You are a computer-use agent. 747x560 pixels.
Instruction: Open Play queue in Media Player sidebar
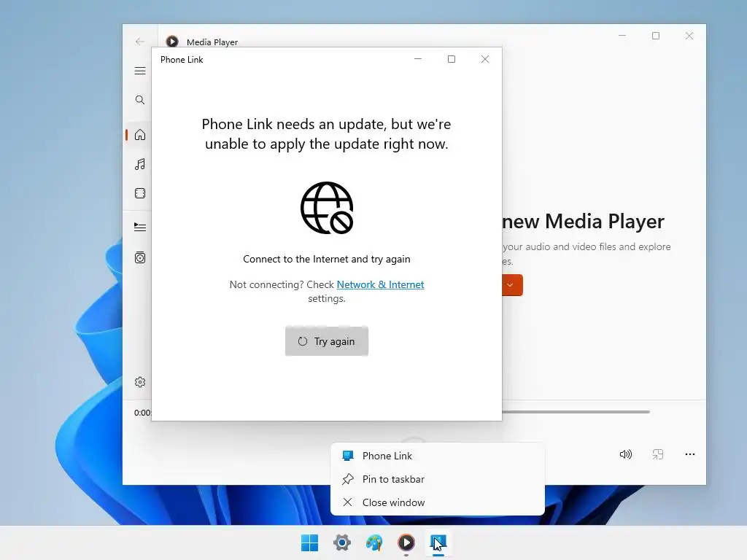[140, 227]
